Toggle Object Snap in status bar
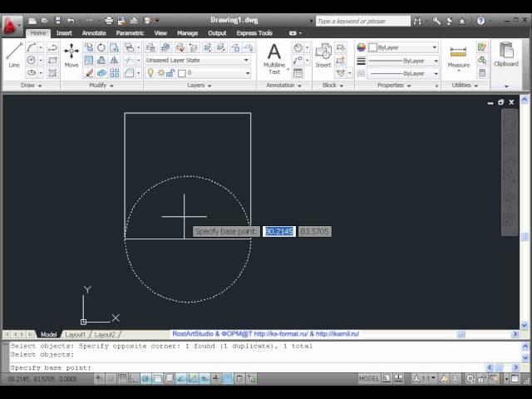 (157, 378)
